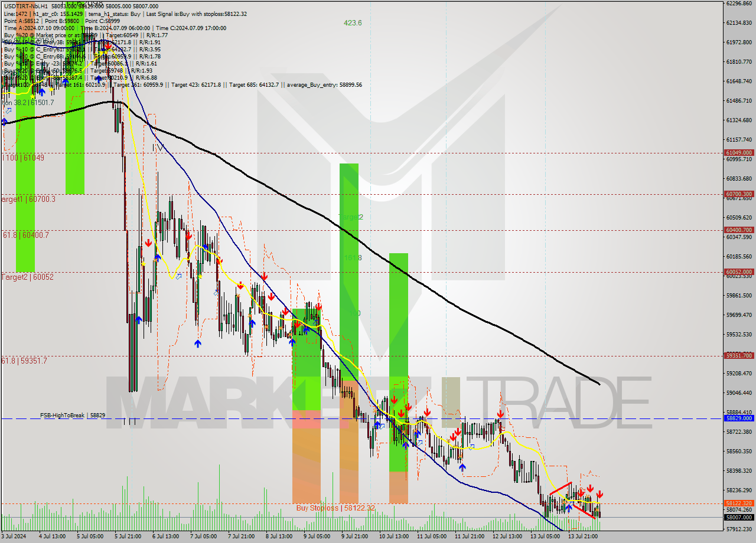Image resolution: width=756 pixels, height=543 pixels.
Task: Select the 61049.000 red price tag
Action: [x=738, y=152]
